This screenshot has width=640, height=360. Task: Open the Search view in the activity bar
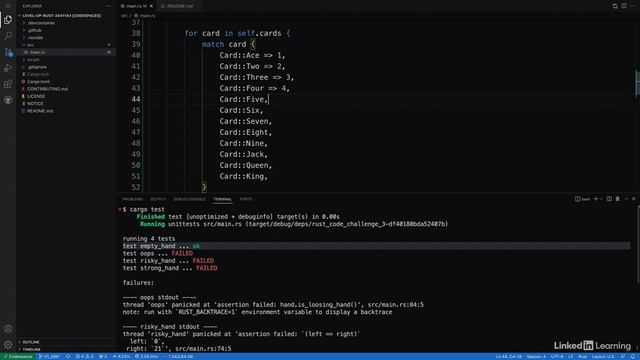pyautogui.click(x=8, y=36)
